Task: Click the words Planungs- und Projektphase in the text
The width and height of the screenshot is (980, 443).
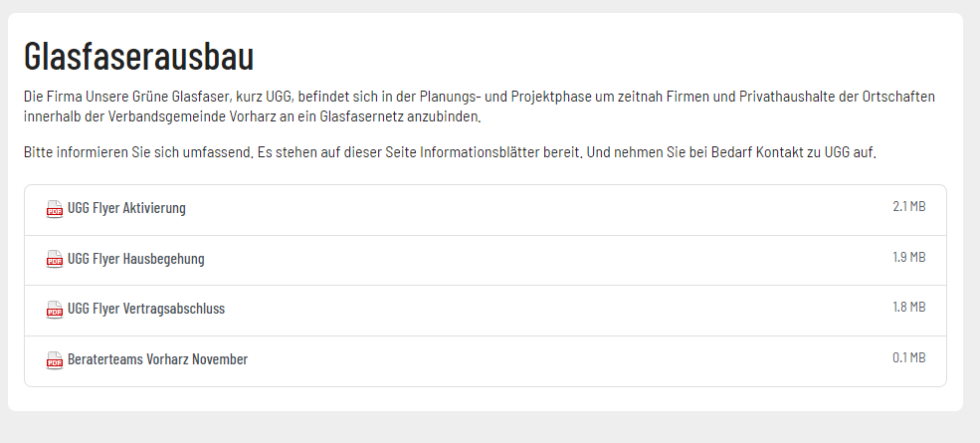Action: point(523,98)
